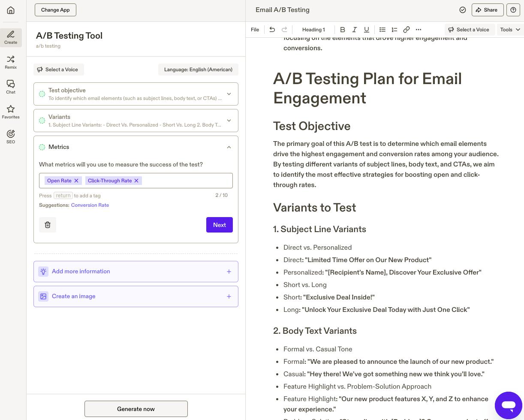Image resolution: width=524 pixels, height=420 pixels.
Task: Click the Next button
Action: 220,225
